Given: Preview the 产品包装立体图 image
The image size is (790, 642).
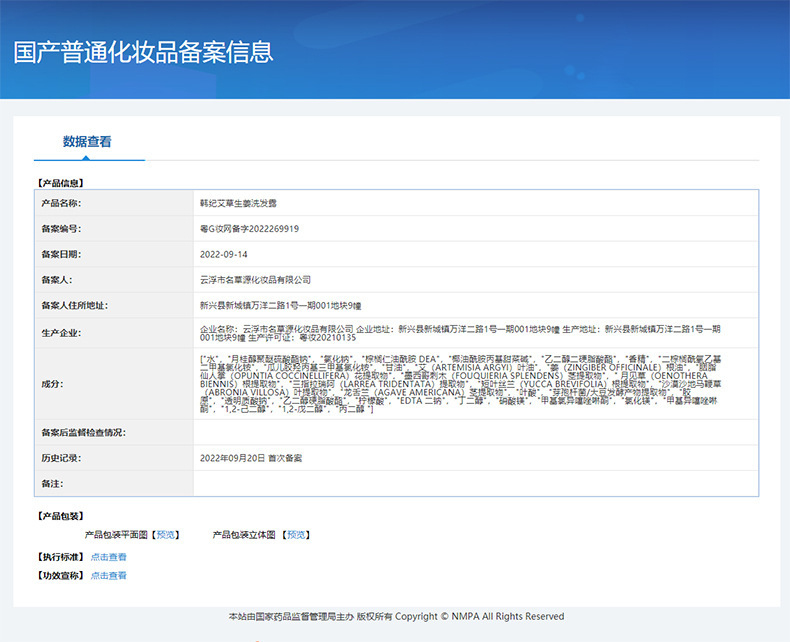Looking at the screenshot, I should (298, 535).
